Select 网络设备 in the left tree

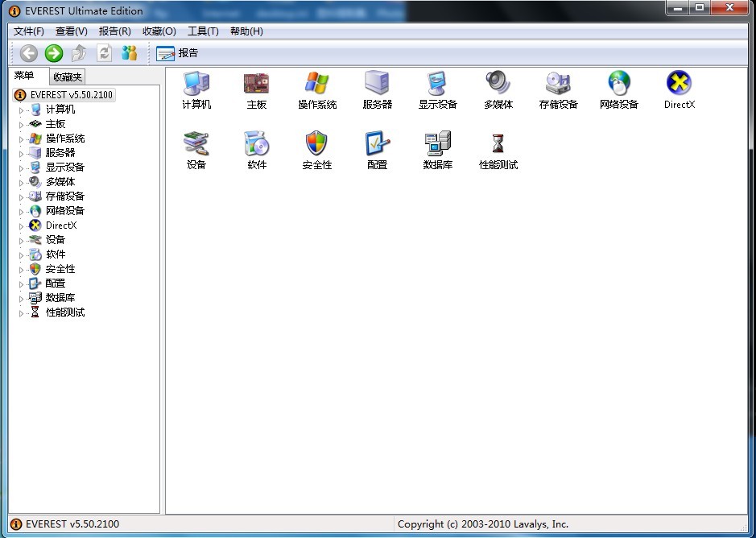tap(64, 211)
